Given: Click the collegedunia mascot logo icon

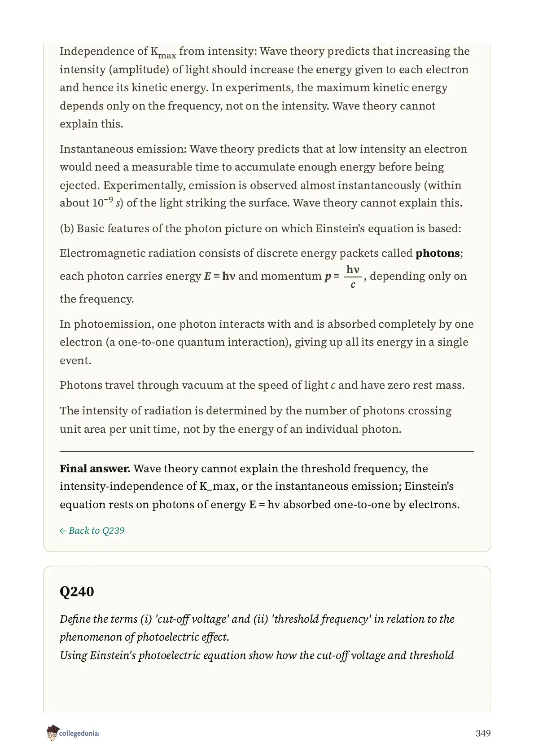Looking at the screenshot, I should (52, 733).
